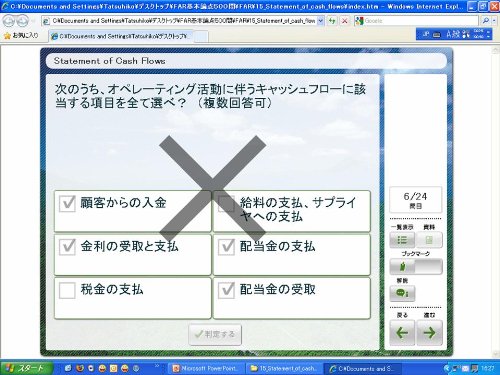Open the search provider dropdown arrow
Screen dimensions: 500x375
click(494, 21)
